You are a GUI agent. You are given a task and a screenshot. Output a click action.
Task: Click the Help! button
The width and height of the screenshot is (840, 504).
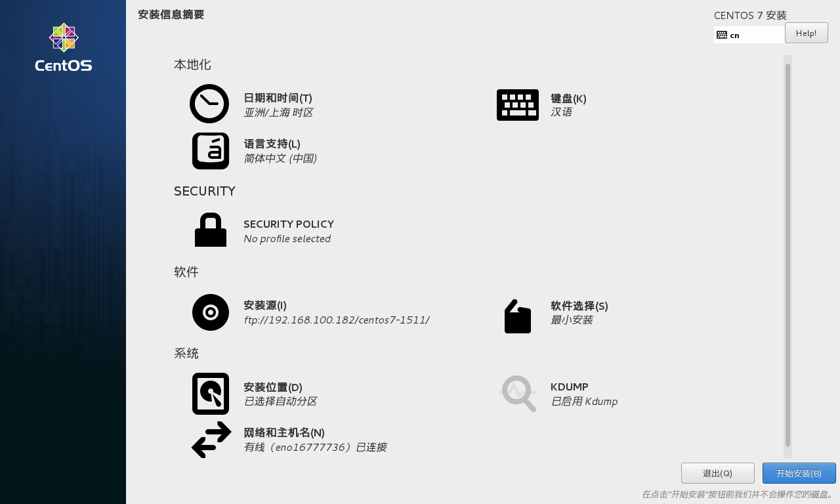pos(807,33)
